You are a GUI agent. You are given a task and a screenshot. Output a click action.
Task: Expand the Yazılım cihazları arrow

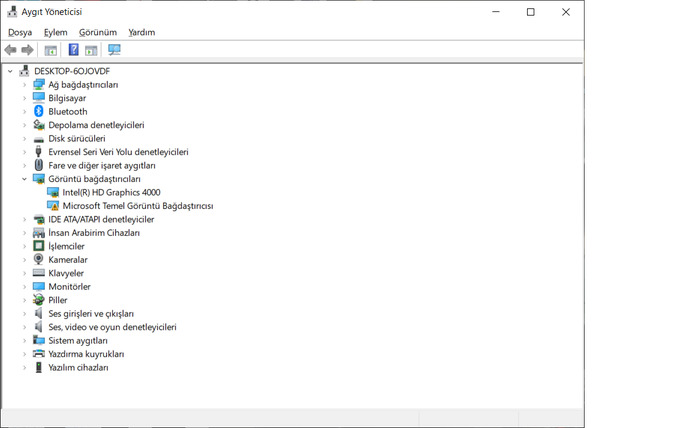pyautogui.click(x=25, y=367)
